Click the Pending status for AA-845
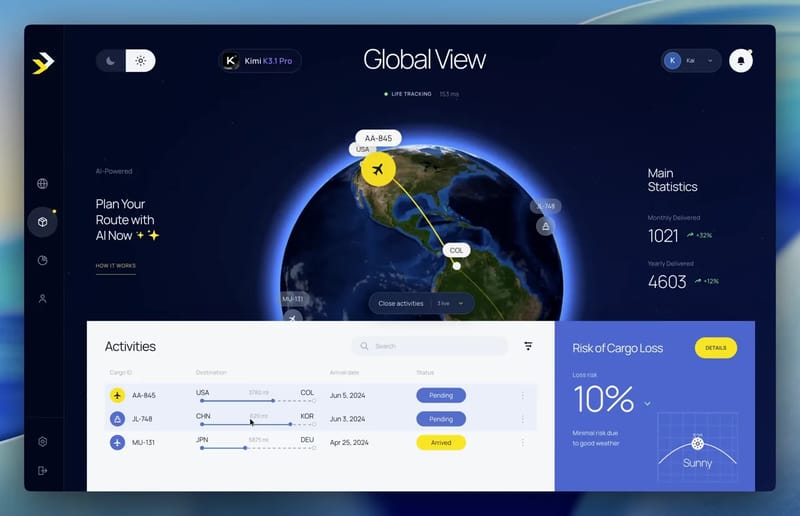The height and width of the screenshot is (516, 800). (x=441, y=395)
